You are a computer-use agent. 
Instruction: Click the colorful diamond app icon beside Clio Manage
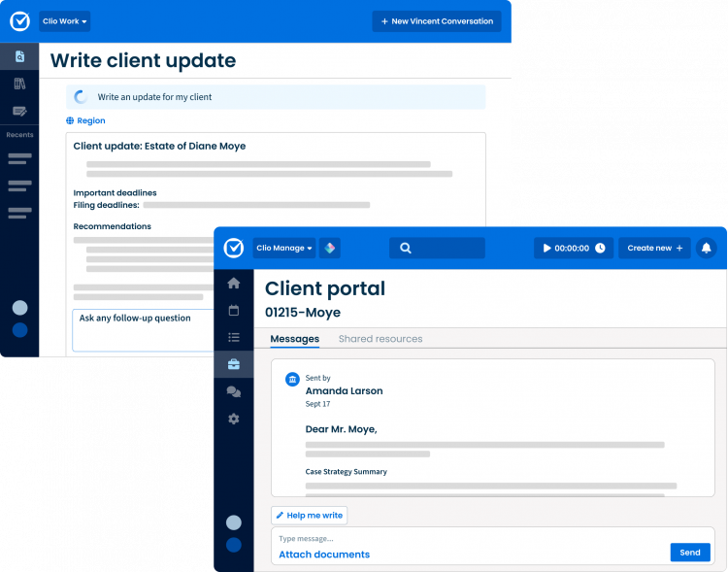(330, 249)
